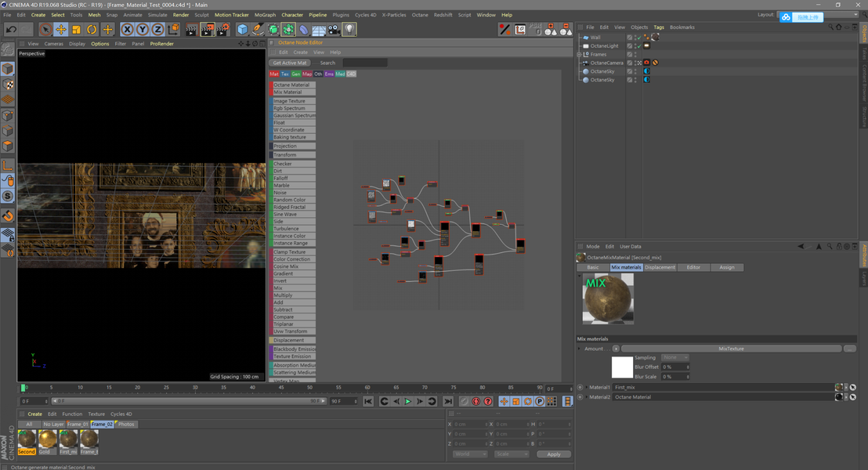Screen dimensions: 868x470
Task: Open the Tags menu in Object Manager
Action: click(x=659, y=27)
